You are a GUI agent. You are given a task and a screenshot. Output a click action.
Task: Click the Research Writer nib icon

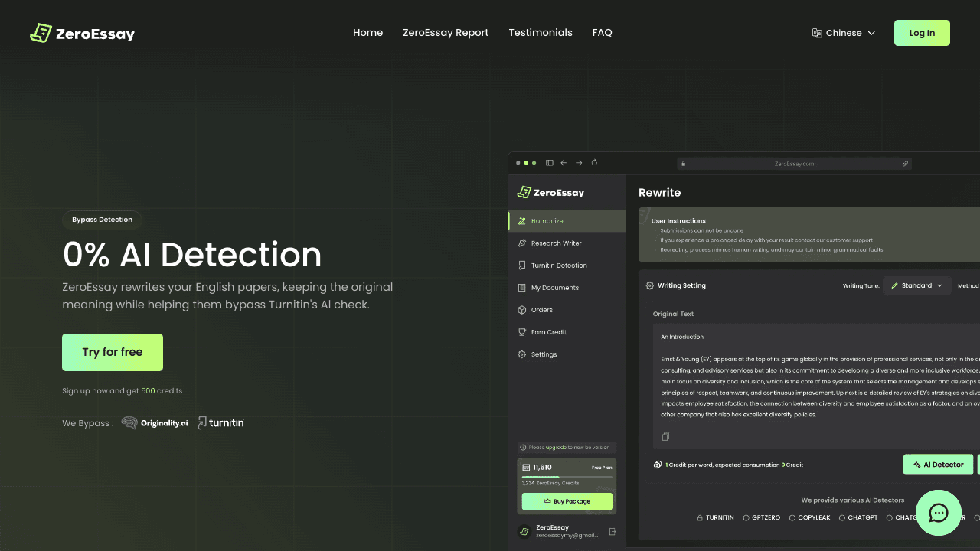coord(522,243)
